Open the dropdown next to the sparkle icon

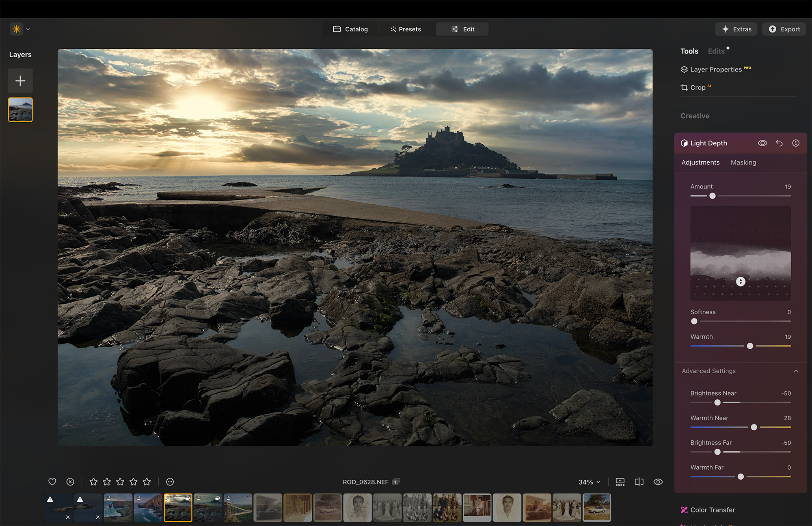[x=28, y=29]
